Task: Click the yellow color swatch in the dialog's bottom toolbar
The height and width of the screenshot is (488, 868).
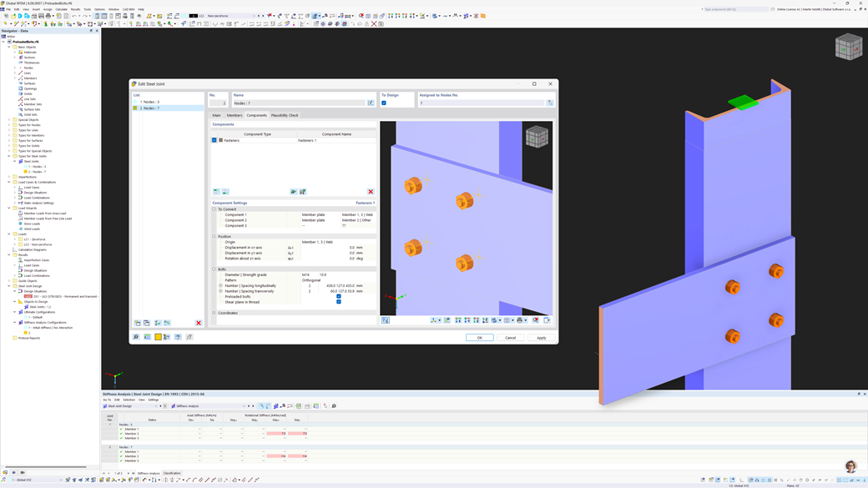Action: pos(158,337)
